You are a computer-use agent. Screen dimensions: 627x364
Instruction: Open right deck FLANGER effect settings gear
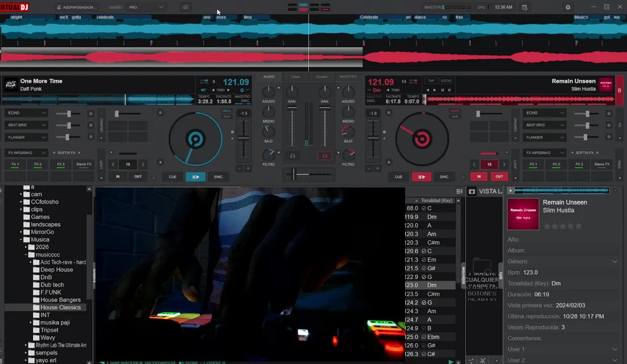point(609,137)
